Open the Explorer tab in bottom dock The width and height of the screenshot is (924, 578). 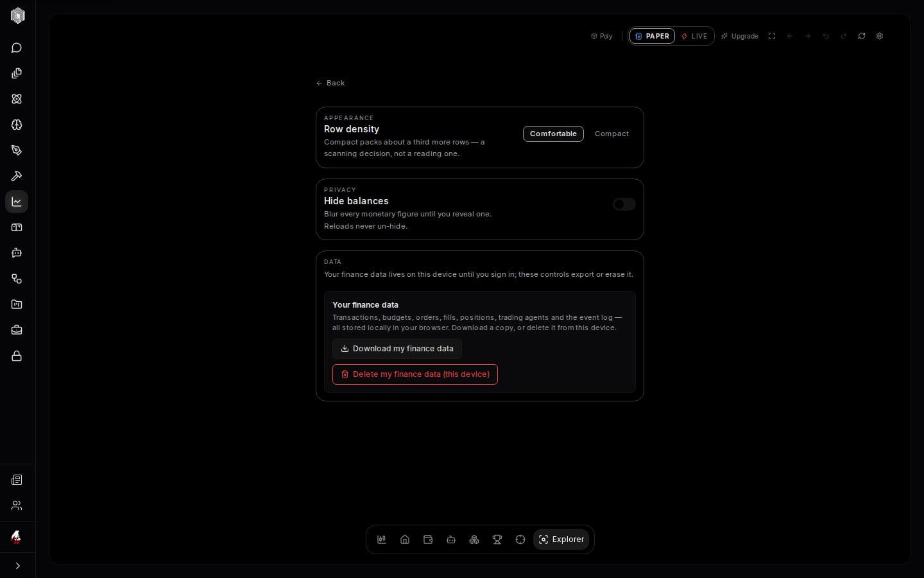[x=561, y=539]
